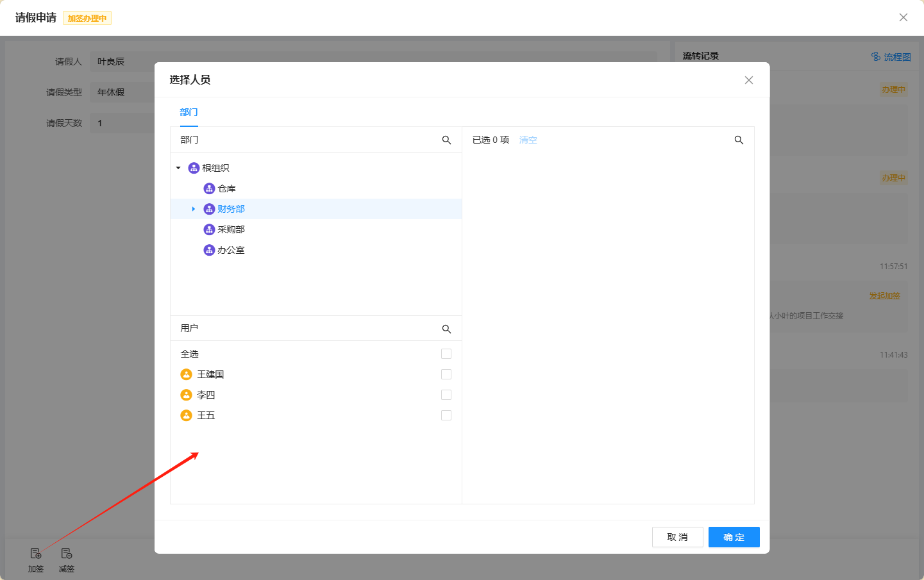Select the checkbox next to 李四
This screenshot has width=924, height=580.
pos(446,395)
